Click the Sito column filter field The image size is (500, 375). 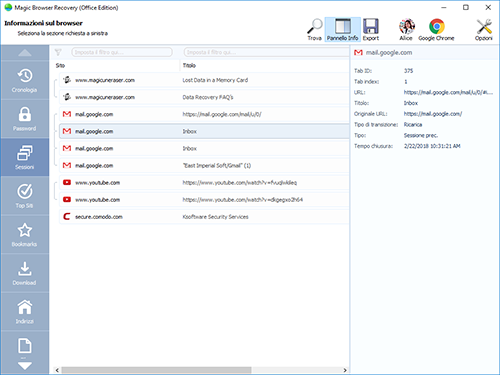tap(122, 52)
